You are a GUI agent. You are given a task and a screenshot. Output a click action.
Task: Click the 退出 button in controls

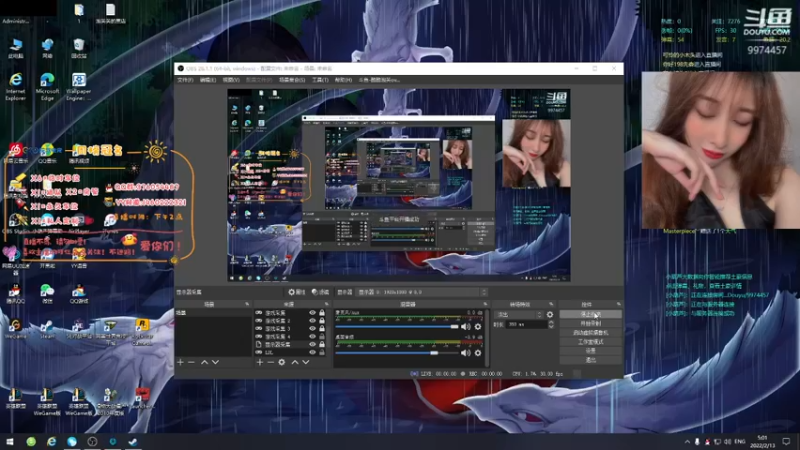click(x=590, y=360)
